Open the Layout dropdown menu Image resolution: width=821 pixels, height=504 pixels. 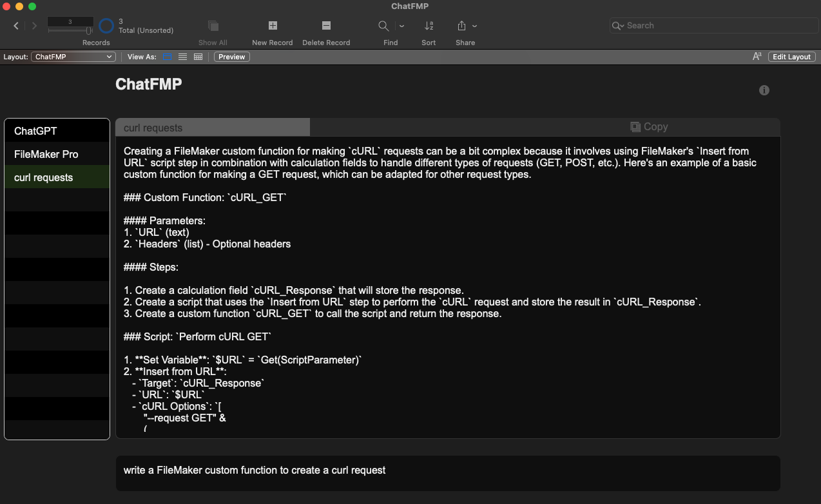pyautogui.click(x=73, y=57)
